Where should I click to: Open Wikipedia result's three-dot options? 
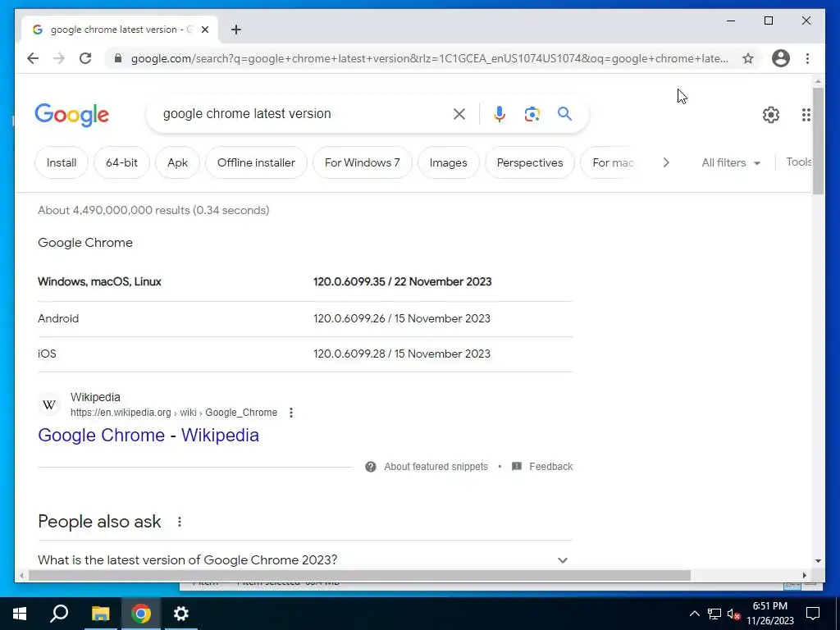(291, 413)
